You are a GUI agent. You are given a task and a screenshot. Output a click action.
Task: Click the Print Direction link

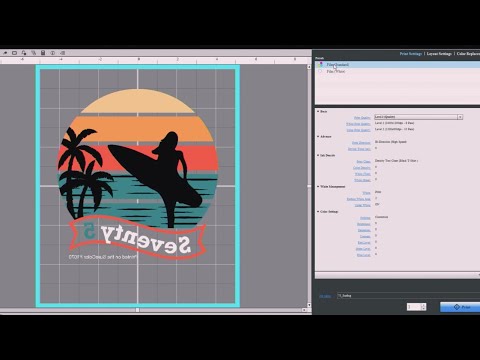tap(361, 143)
